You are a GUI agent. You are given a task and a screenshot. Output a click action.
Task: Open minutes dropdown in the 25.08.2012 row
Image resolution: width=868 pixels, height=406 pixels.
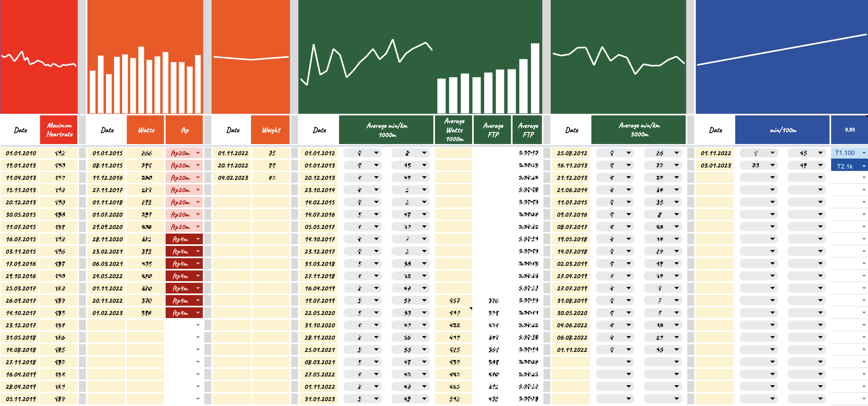pyautogui.click(x=629, y=153)
